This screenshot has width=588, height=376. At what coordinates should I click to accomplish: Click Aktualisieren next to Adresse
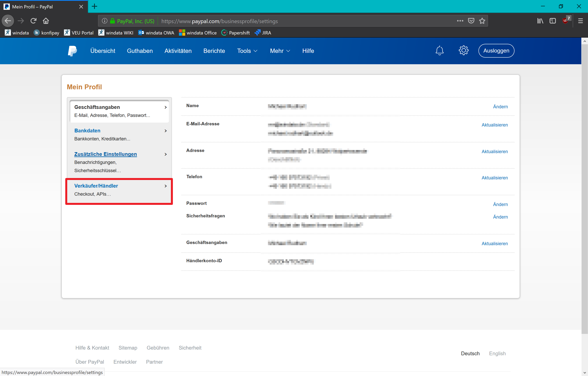coord(495,152)
